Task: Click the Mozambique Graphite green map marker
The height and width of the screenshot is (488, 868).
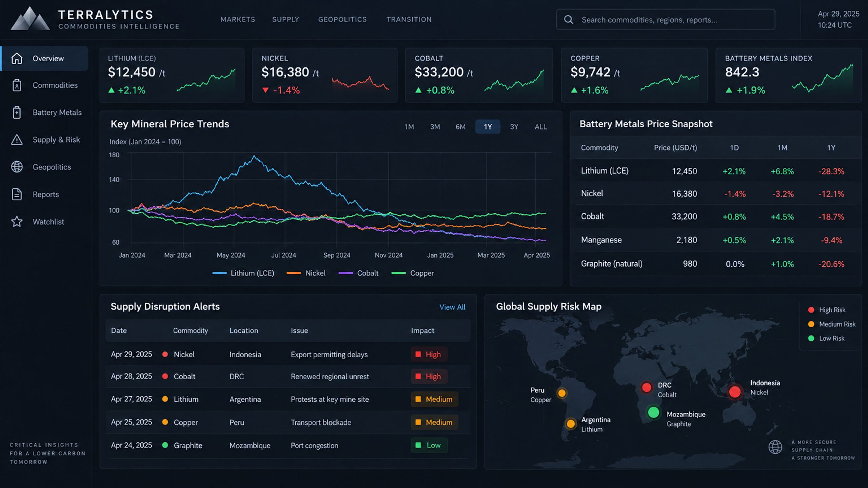Action: point(653,412)
